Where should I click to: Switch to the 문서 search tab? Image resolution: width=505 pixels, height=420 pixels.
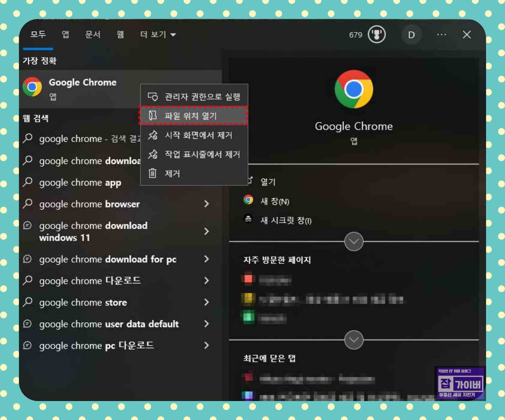(x=93, y=35)
